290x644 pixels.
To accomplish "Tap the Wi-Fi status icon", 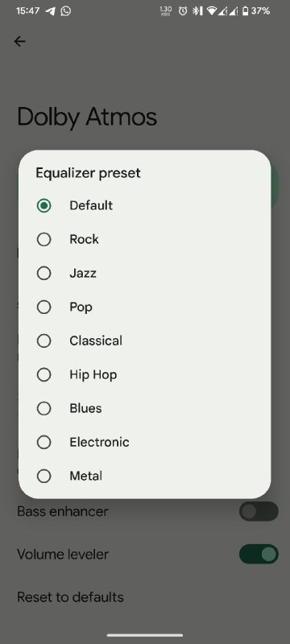I will 212,11.
